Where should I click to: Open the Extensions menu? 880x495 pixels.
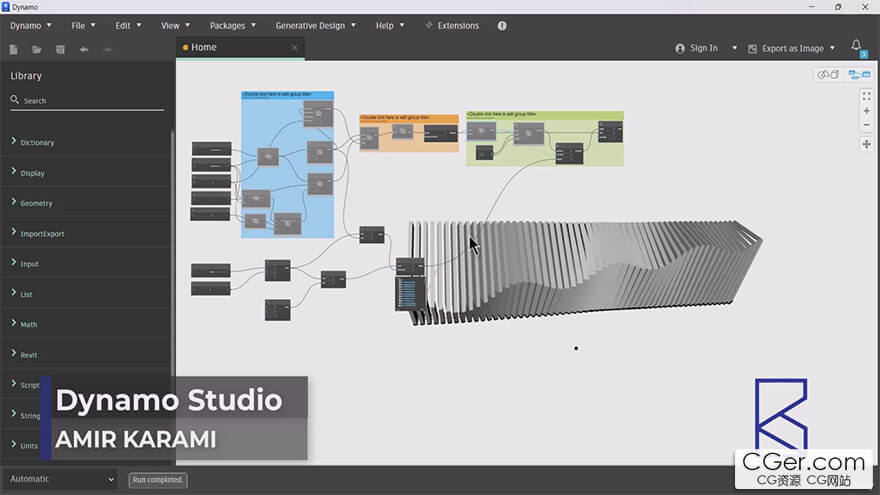(452, 26)
